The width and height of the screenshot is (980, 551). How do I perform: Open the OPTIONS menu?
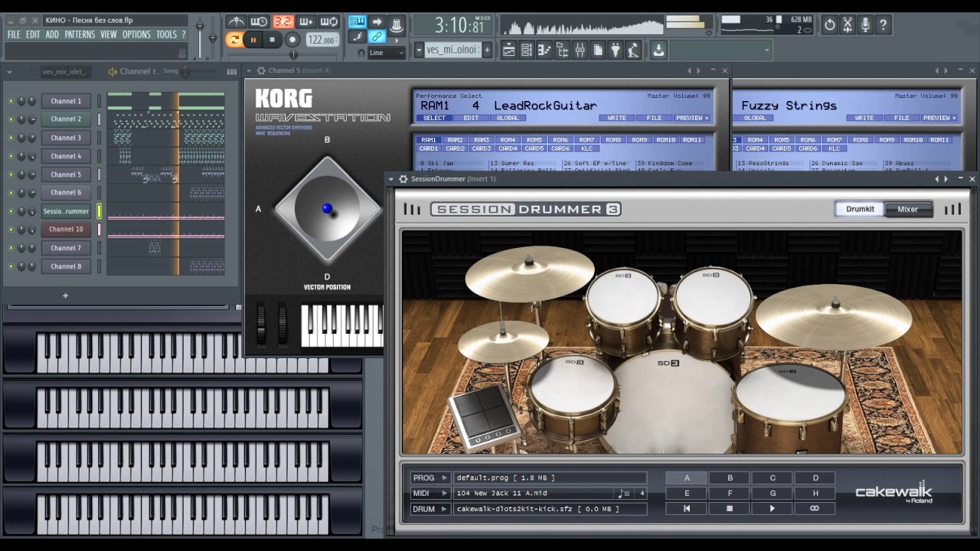[x=136, y=34]
